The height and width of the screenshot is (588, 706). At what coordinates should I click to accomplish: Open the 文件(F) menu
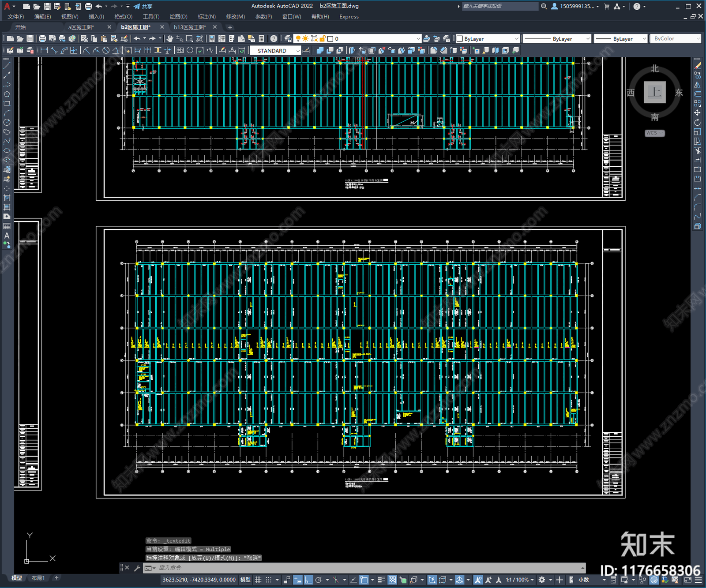pos(16,17)
